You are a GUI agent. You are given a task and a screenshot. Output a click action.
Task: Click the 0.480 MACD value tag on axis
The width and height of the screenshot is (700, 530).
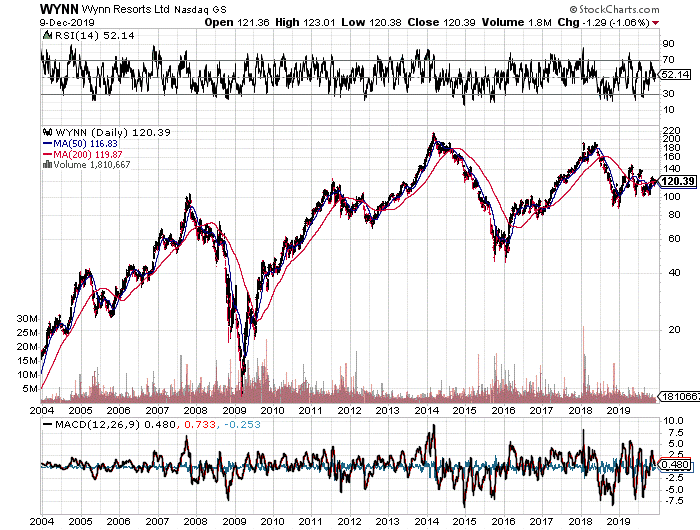pos(675,464)
